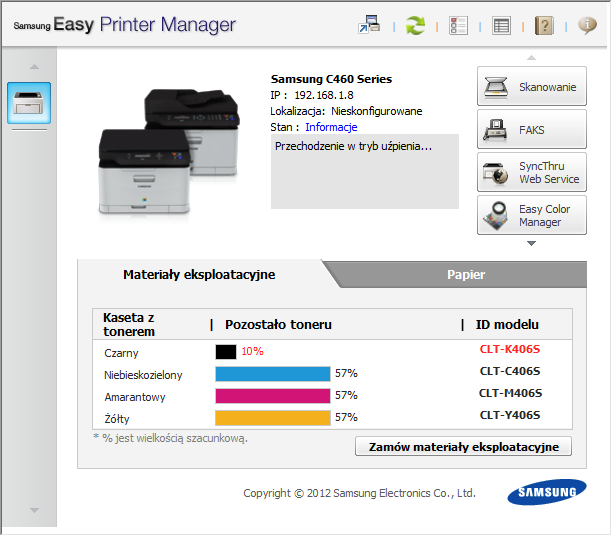Image resolution: width=612 pixels, height=536 pixels.
Task: Open the Help book icon
Action: (544, 26)
